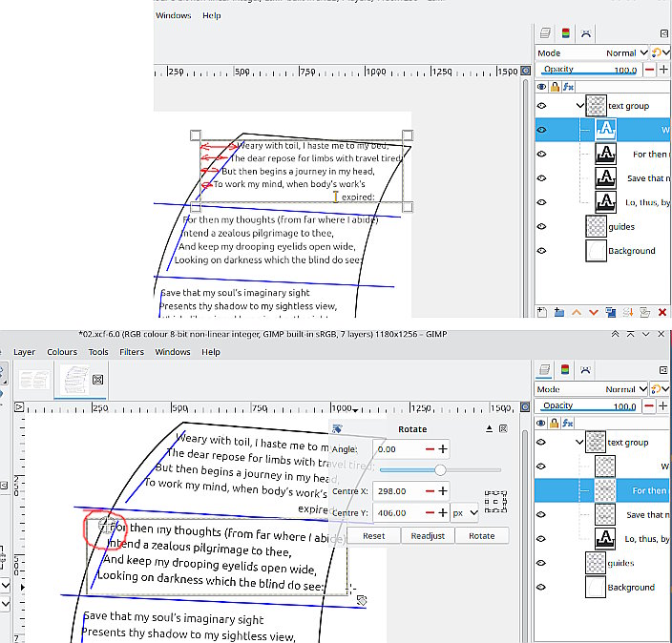Click Help menu in upper screenshot
The width and height of the screenshot is (672, 643).
(x=212, y=15)
